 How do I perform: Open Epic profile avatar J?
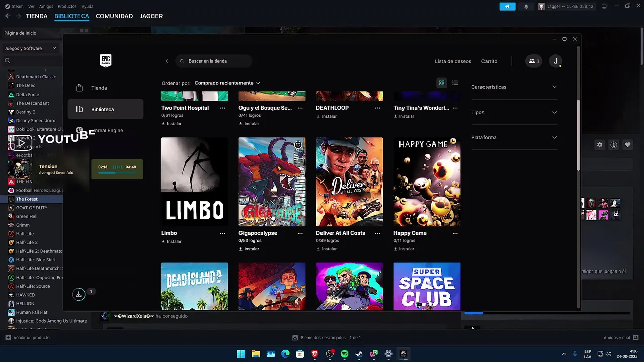(555, 61)
